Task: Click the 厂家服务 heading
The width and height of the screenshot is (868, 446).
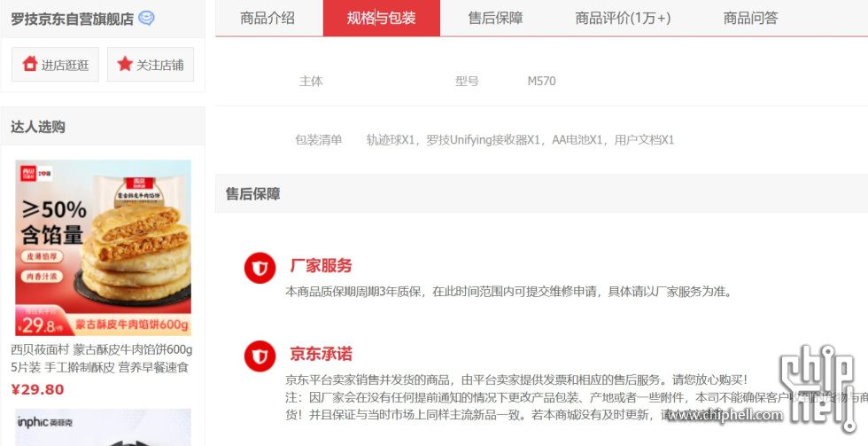Action: click(x=321, y=265)
